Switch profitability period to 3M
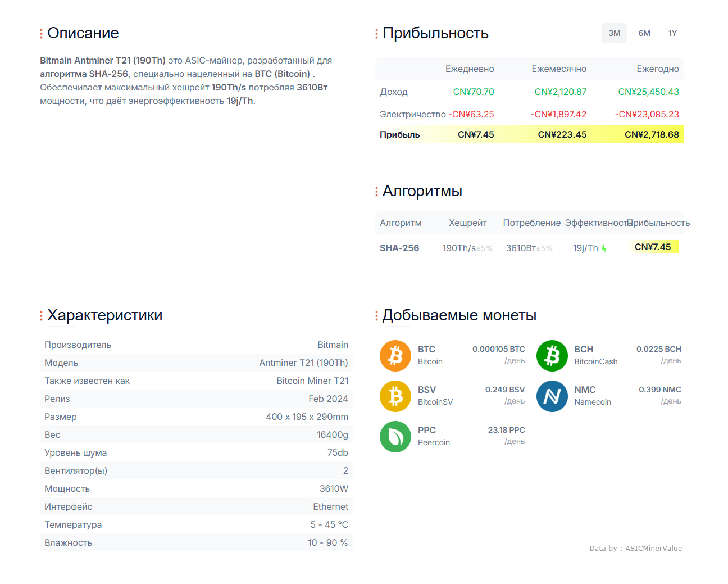The width and height of the screenshot is (728, 584). click(x=614, y=33)
